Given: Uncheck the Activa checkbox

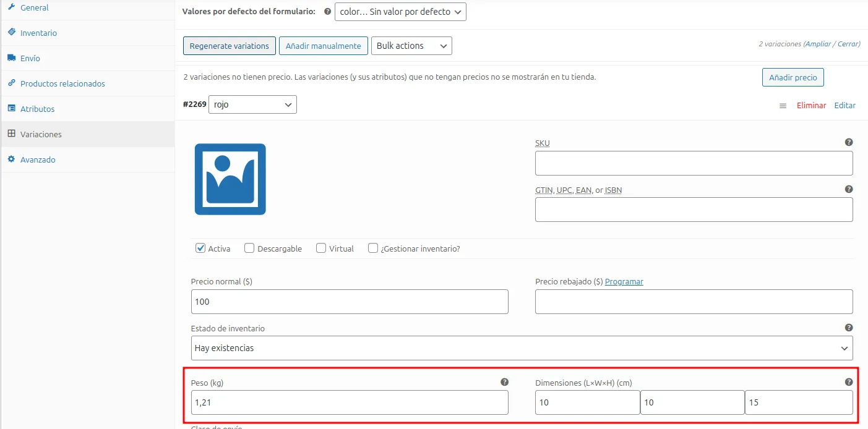Looking at the screenshot, I should tap(200, 248).
